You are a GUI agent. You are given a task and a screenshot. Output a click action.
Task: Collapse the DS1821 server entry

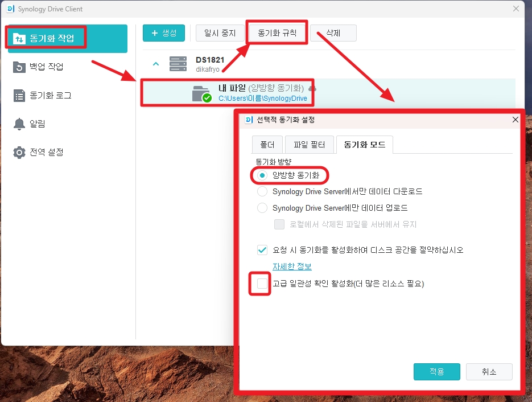[155, 64]
